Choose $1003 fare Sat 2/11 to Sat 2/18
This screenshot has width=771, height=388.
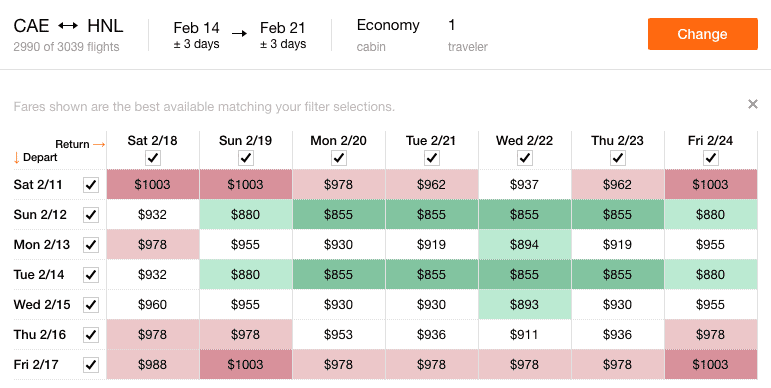click(152, 184)
